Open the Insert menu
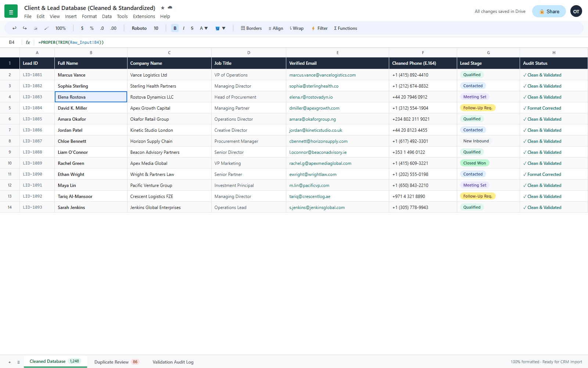Image resolution: width=588 pixels, height=368 pixels. click(x=71, y=17)
